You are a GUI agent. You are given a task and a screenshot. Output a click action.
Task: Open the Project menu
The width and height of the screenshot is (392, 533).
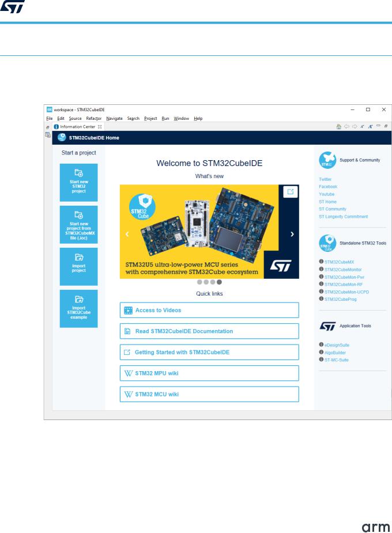pos(150,118)
